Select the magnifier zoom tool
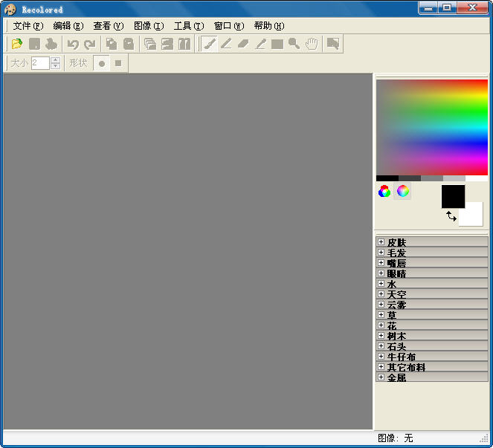The height and width of the screenshot is (448, 493). tap(294, 44)
